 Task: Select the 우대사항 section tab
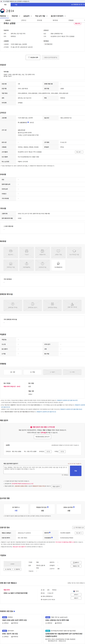pos(39,20)
